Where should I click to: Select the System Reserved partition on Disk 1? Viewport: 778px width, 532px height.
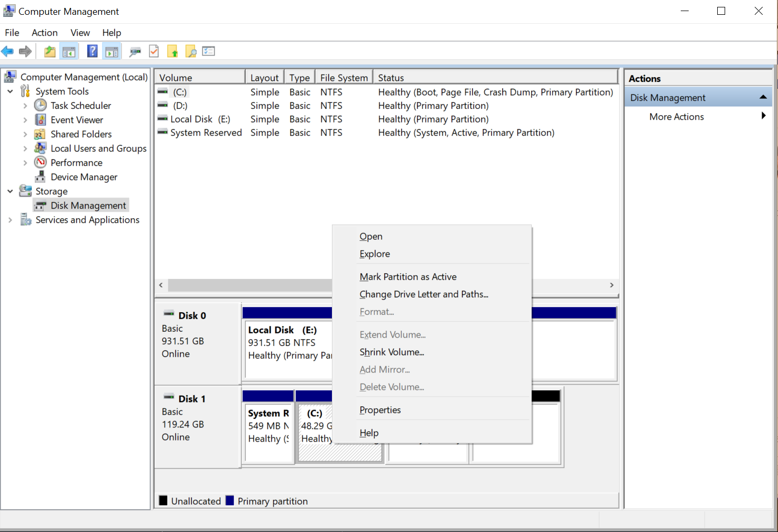pos(268,427)
